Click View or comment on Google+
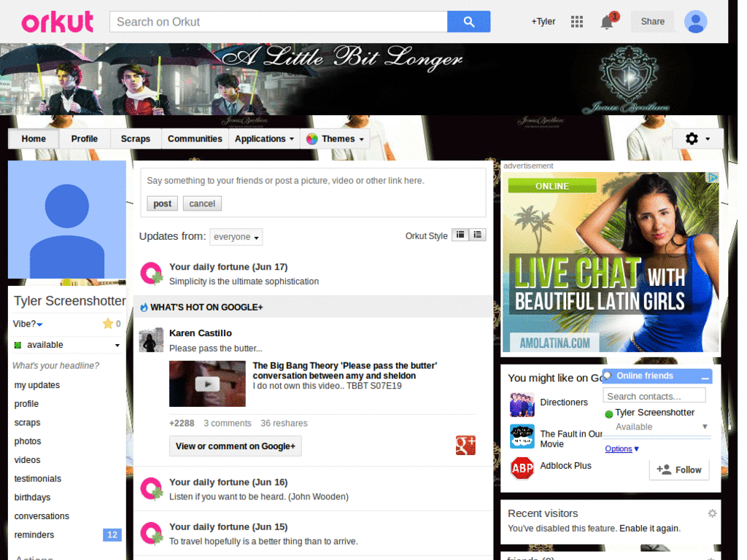Screen dimensions: 747x560 point(236,446)
